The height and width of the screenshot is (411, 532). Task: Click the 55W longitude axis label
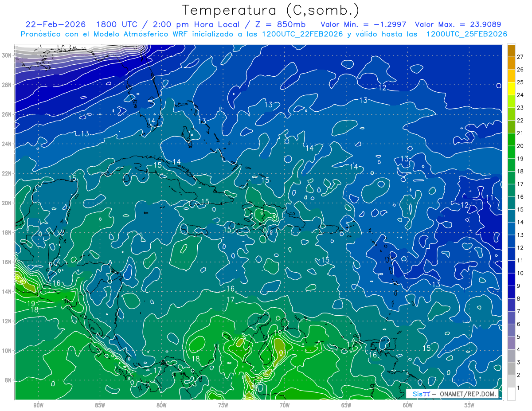tap(469, 405)
